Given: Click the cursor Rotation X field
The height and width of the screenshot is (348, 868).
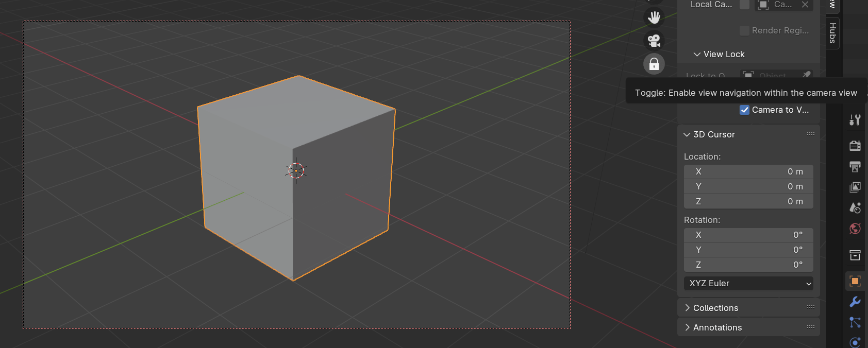Looking at the screenshot, I should point(748,235).
